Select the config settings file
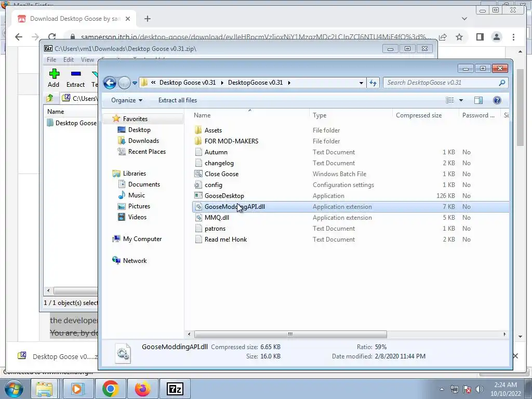Screen dimensions: 532x399 (213, 185)
